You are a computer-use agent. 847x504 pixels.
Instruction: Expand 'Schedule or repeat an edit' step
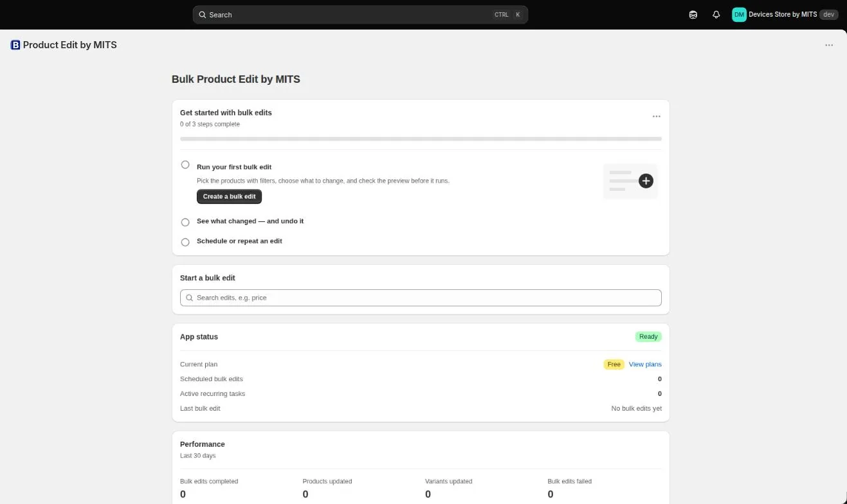[239, 241]
